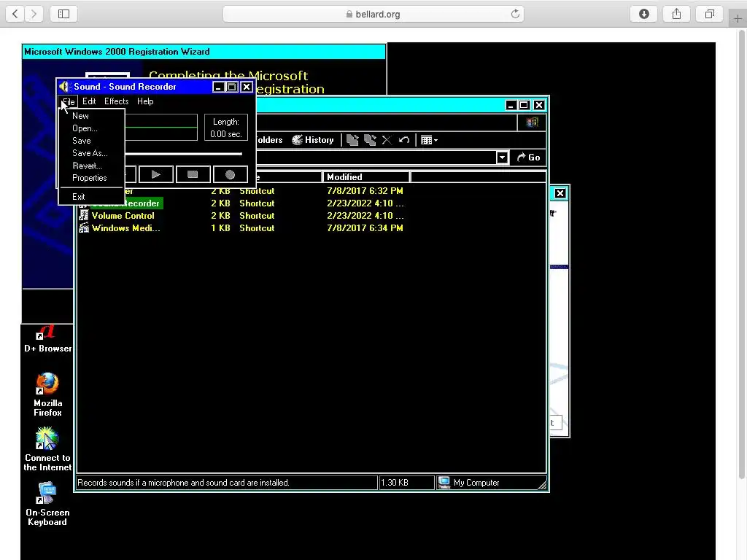Close the Explorer file window
Screen dimensions: 747x560
[x=539, y=105]
